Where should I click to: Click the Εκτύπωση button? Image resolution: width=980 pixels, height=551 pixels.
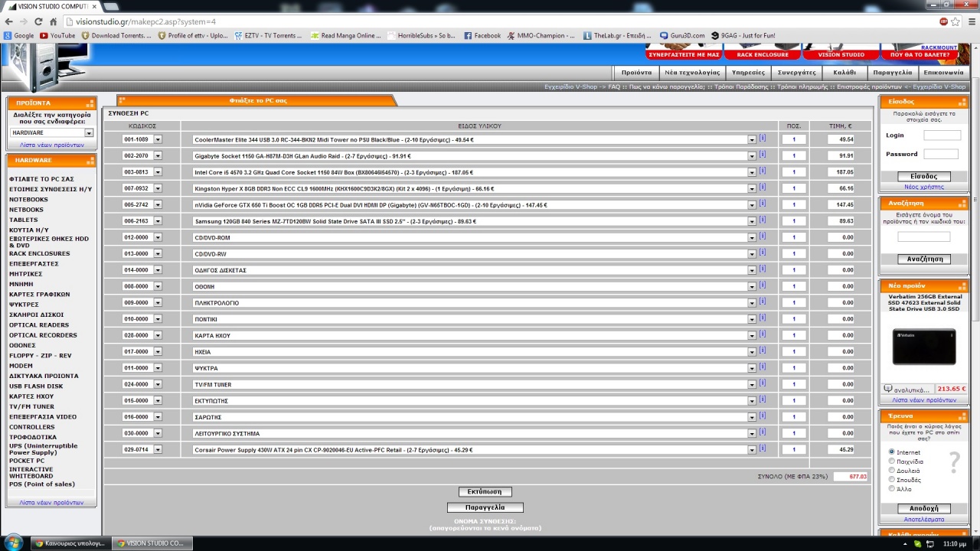click(x=485, y=491)
